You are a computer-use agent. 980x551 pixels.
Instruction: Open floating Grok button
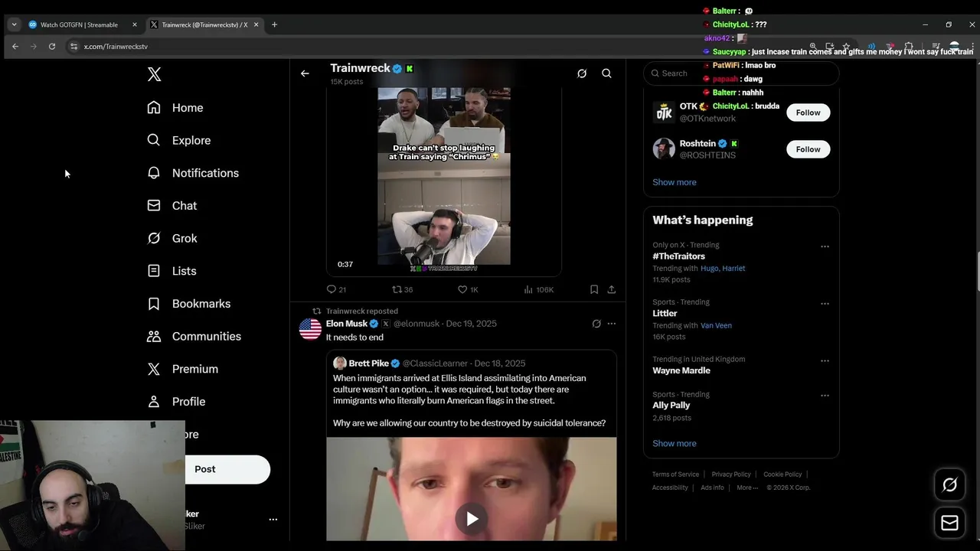coord(949,484)
